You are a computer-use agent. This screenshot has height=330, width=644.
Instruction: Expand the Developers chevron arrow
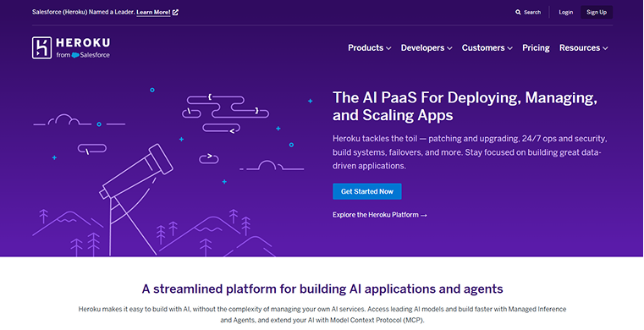pos(449,48)
